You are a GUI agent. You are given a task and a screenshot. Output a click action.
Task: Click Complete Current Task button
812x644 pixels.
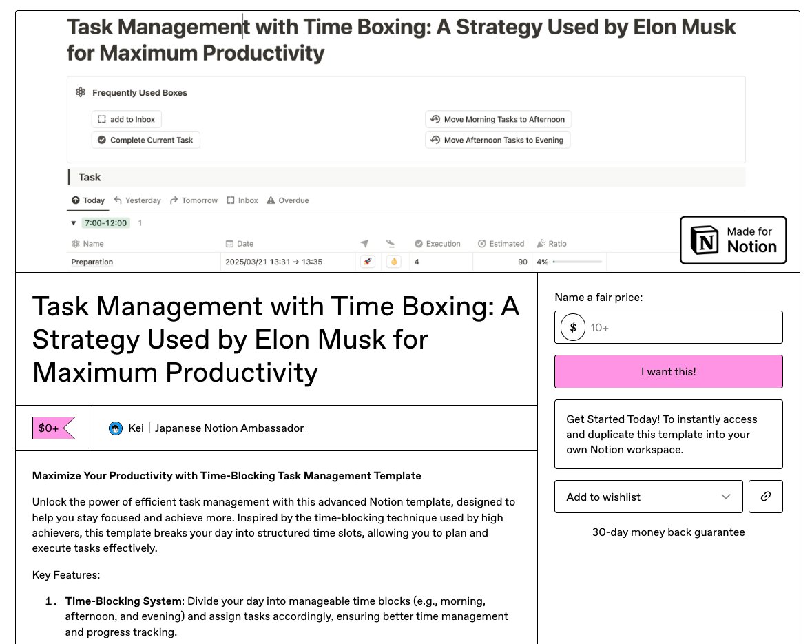[146, 140]
